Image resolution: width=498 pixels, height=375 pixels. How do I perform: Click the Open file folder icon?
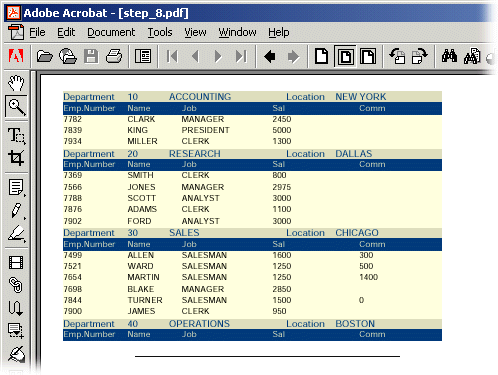tap(44, 56)
